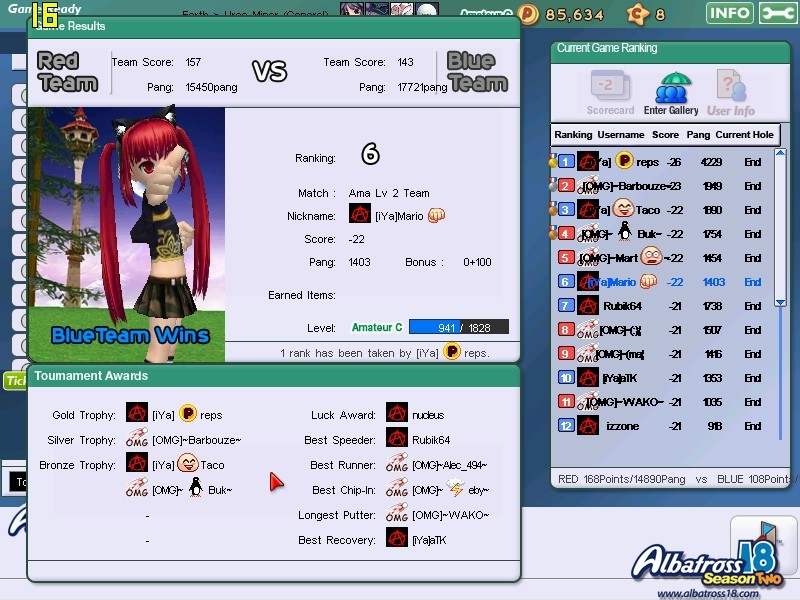Click the OMG guild emblem beside Silver Trophy
This screenshot has height=600, width=800.
click(x=137, y=438)
